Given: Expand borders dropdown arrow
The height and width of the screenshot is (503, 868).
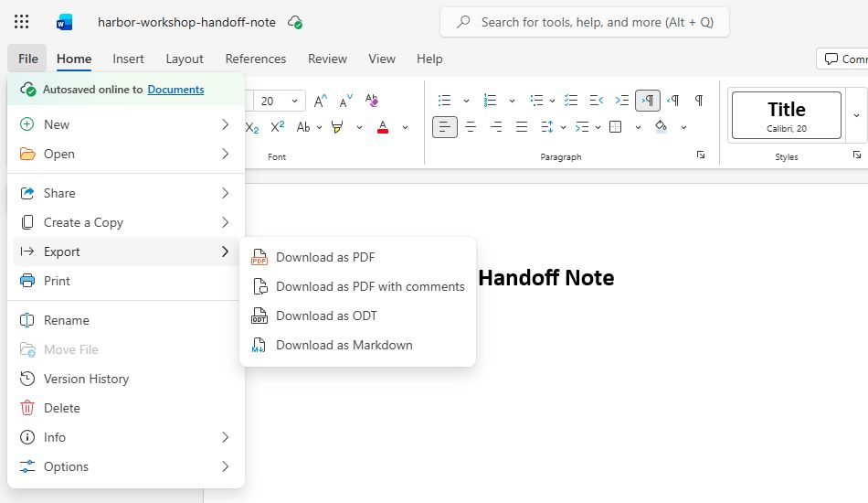Looking at the screenshot, I should point(639,127).
